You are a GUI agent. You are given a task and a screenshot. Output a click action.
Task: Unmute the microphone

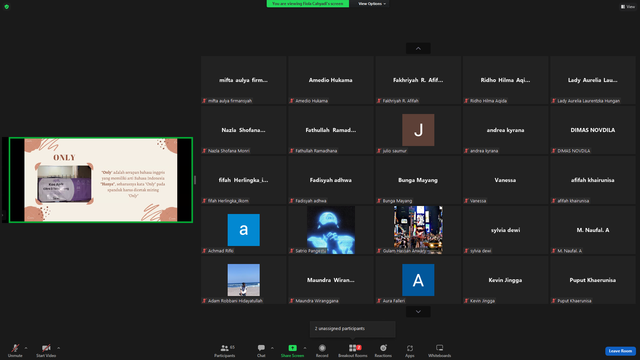click(15, 351)
